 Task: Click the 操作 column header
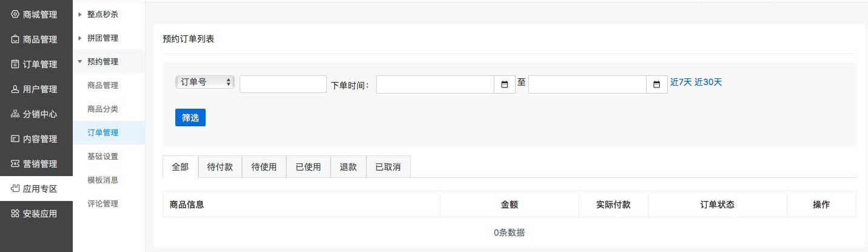point(821,205)
